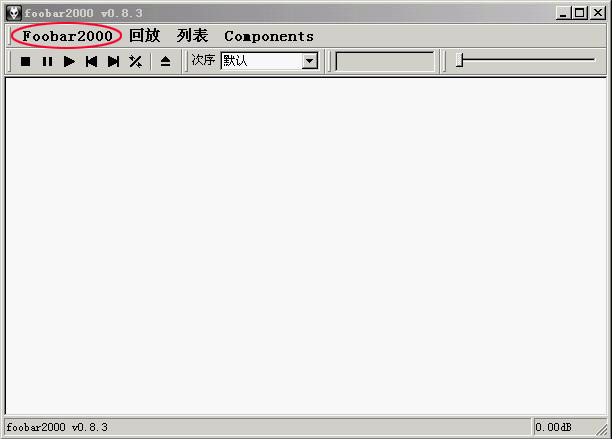The image size is (612, 439).
Task: Expand the 次序 order dropdown arrow
Action: [310, 61]
